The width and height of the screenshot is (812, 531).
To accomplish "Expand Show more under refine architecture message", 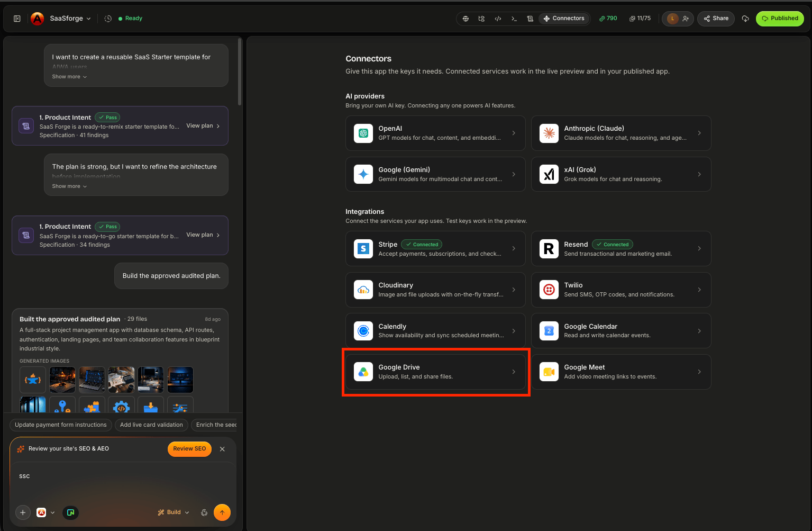I will (69, 186).
